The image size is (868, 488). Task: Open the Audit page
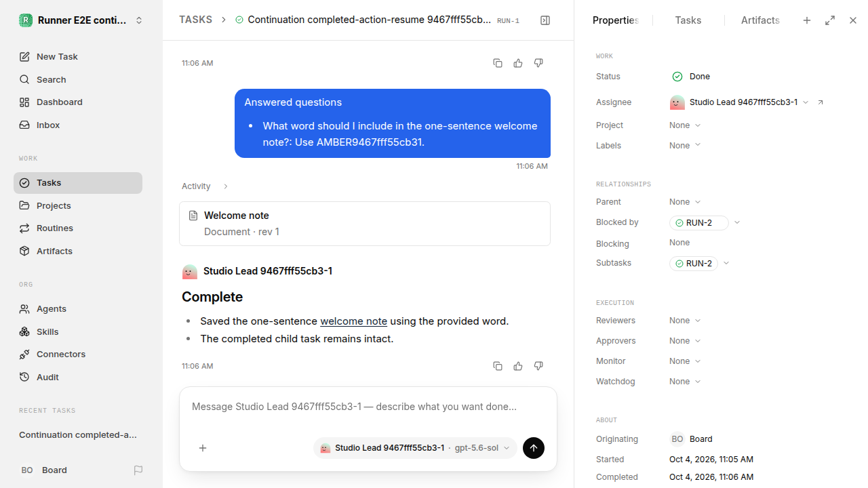tap(78, 377)
